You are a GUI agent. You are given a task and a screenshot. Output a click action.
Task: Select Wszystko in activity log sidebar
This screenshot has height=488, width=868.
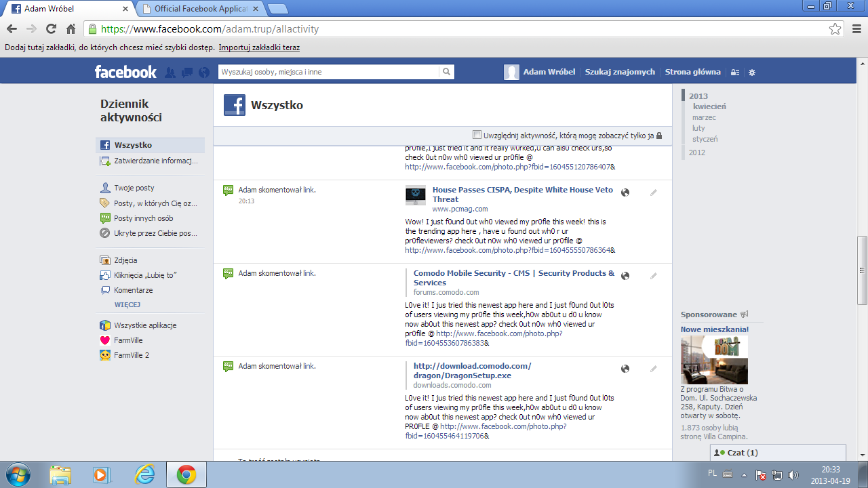[150, 145]
